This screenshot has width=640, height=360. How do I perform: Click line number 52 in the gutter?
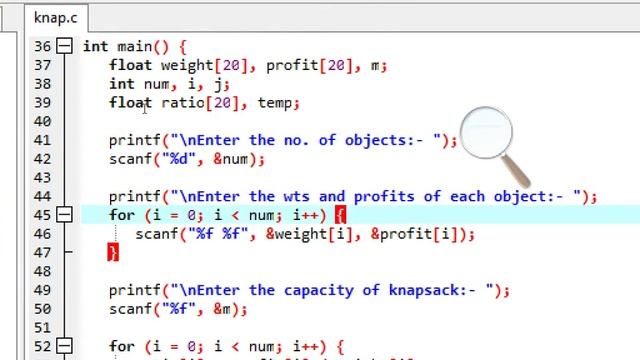click(x=42, y=347)
